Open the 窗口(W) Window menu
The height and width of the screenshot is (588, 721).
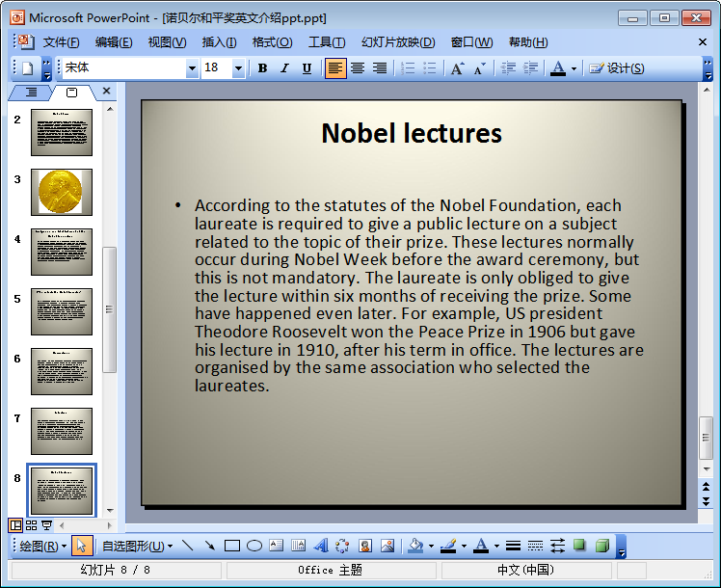471,42
